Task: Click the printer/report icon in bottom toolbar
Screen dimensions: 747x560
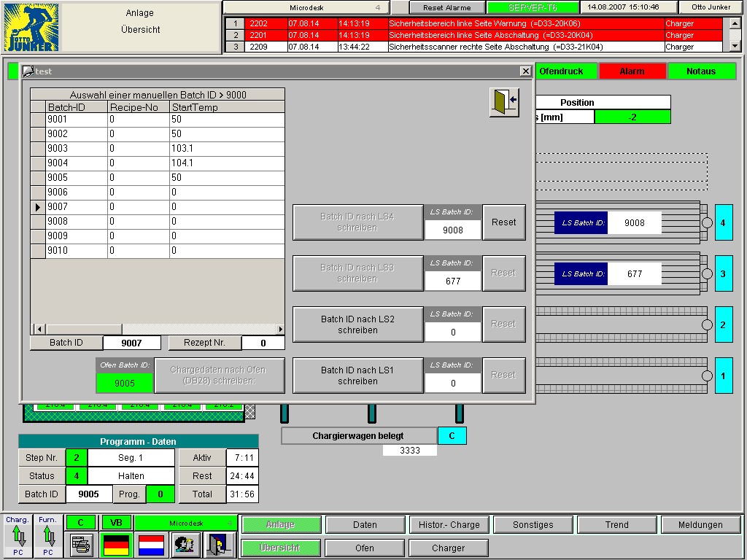Action: point(82,545)
